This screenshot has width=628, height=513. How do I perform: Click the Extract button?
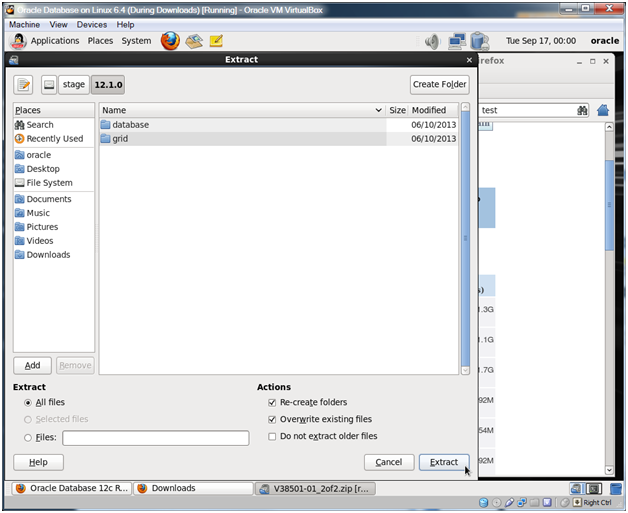443,462
